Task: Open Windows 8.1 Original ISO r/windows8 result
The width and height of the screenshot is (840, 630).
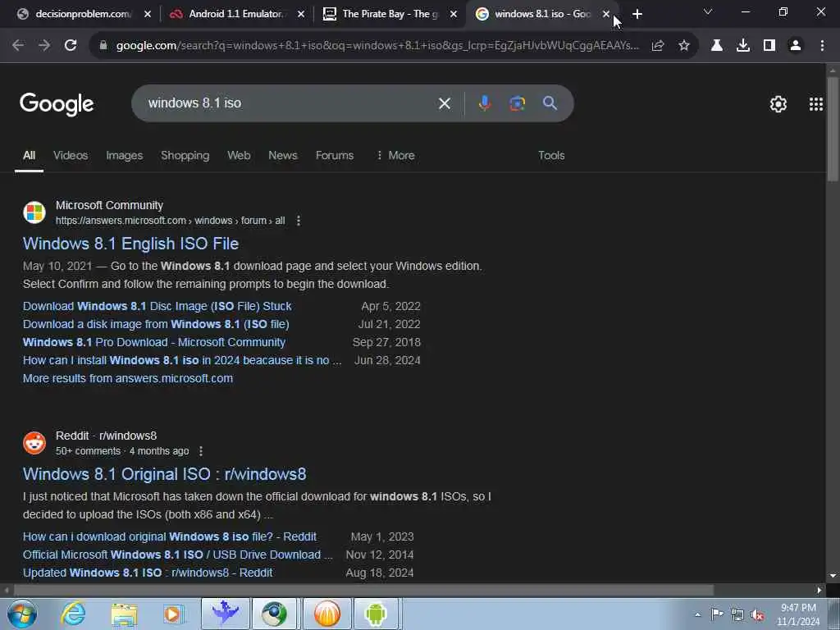Action: pyautogui.click(x=164, y=474)
